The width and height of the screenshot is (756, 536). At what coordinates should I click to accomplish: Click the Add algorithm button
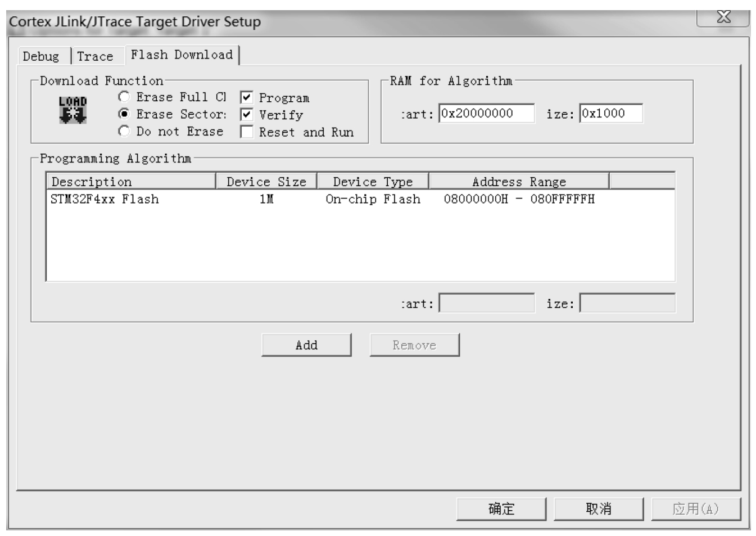[x=306, y=345]
